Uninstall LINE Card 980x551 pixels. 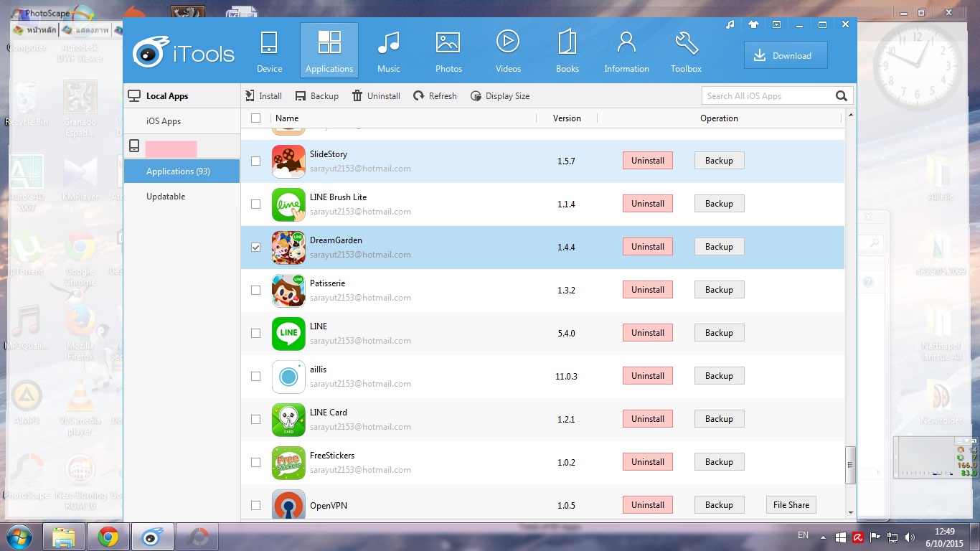648,419
